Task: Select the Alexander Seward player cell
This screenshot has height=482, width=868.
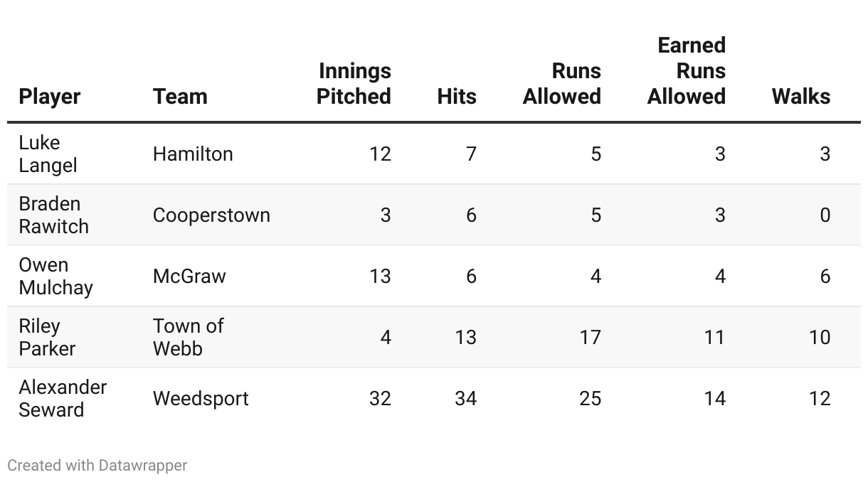Action: click(63, 398)
